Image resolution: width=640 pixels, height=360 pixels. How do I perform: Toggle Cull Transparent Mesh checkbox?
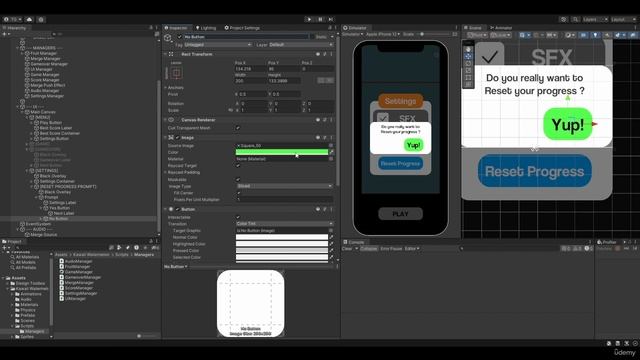[x=238, y=128]
